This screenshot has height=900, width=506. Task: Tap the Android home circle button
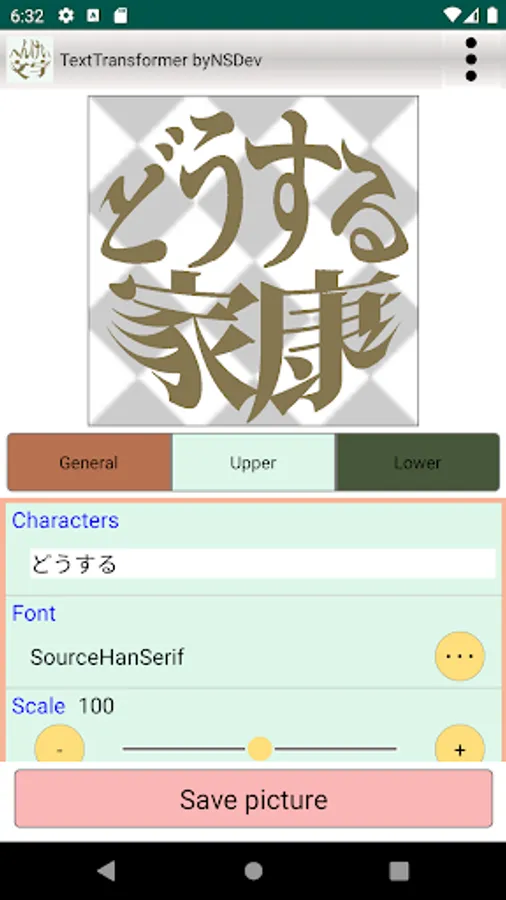[253, 871]
